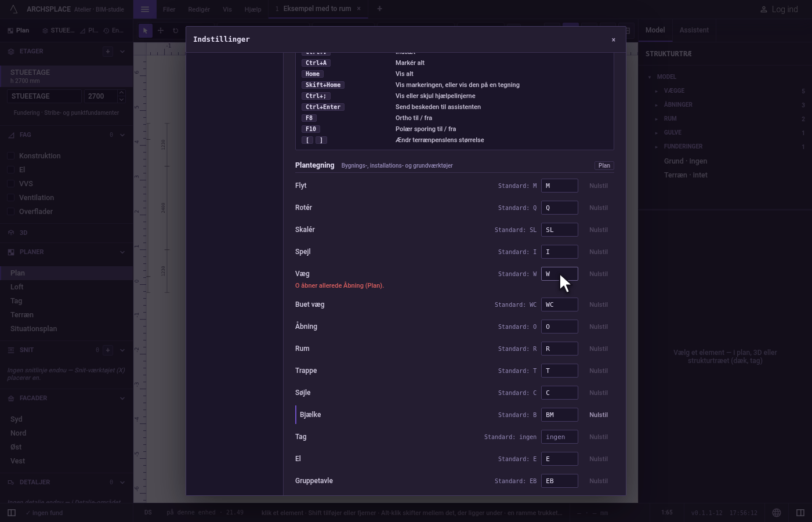Open the hamburger main menu
This screenshot has height=522, width=812.
point(145,9)
